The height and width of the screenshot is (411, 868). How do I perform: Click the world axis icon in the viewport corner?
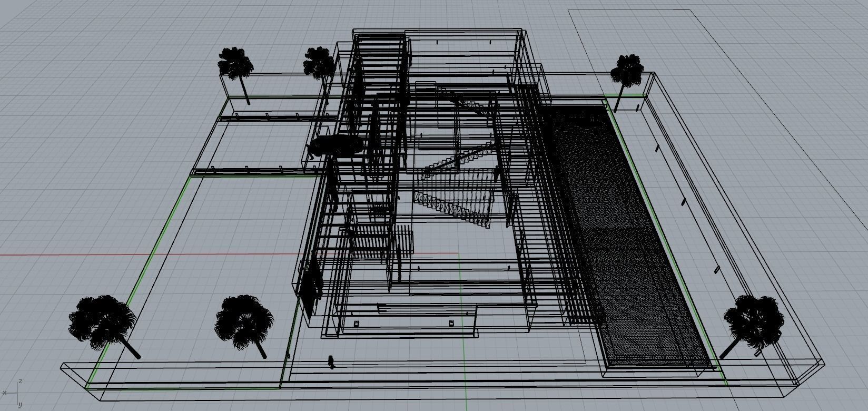click(x=13, y=392)
